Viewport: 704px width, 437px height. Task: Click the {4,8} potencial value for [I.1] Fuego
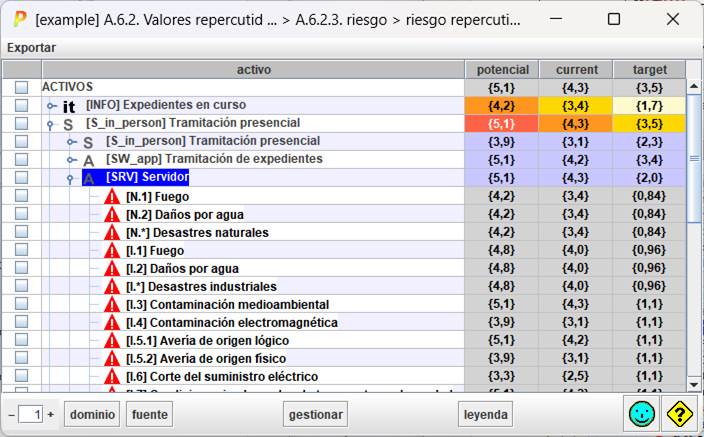502,250
